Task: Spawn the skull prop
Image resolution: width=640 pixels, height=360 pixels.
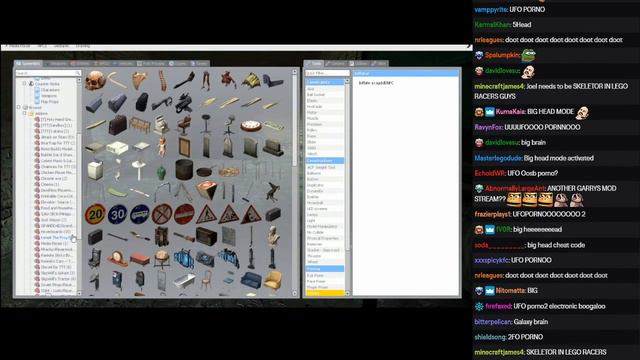Action: coord(95,80)
